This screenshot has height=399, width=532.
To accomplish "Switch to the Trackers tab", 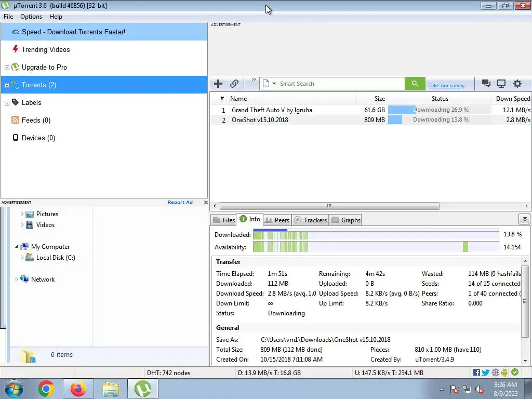I will click(x=310, y=220).
